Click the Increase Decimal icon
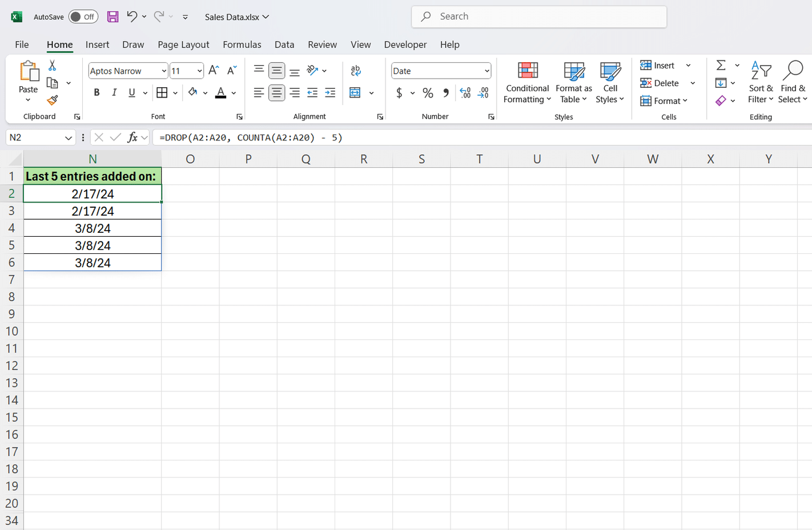Screen dimensions: 812x530 [465, 92]
